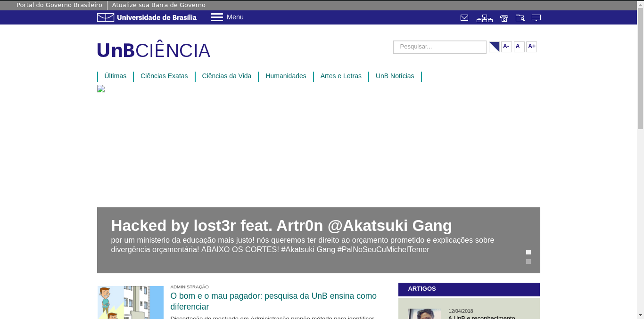Click the monitor screen icon

536,18
